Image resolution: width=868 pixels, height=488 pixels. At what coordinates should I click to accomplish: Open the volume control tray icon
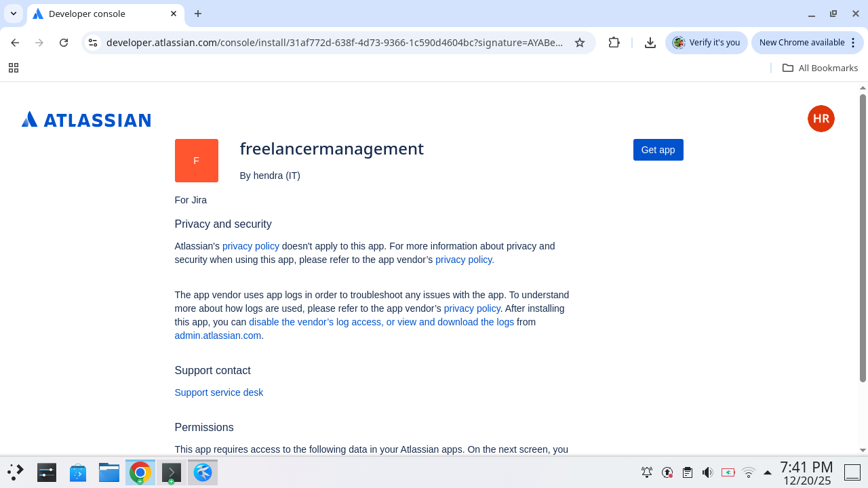[x=708, y=472]
